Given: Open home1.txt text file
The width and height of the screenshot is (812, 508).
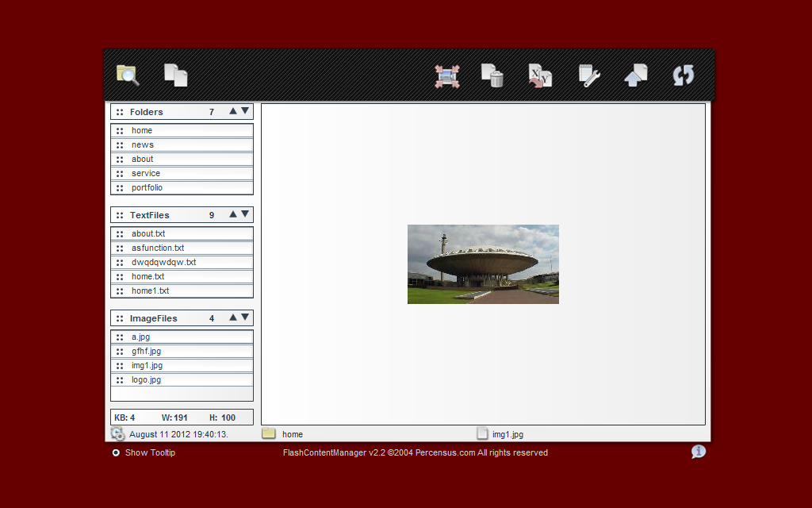Looking at the screenshot, I should tap(182, 291).
